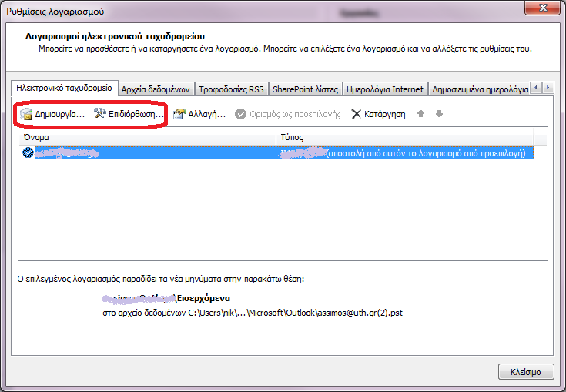This screenshot has height=392, width=566.
Task: Click the Κατάργηση X remove icon
Action: point(356,114)
